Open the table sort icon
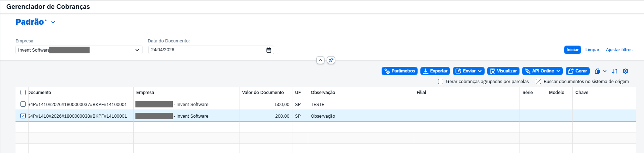 [615, 71]
